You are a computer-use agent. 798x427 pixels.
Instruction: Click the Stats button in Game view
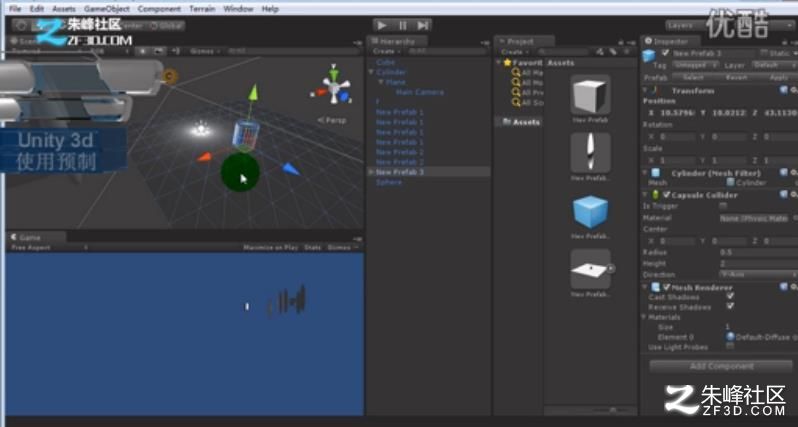(x=312, y=247)
